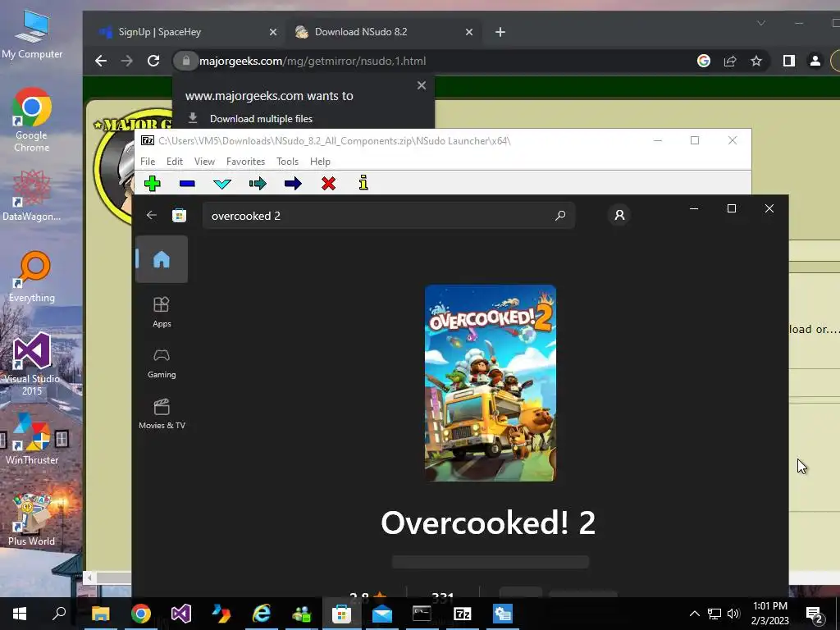This screenshot has height=630, width=840.
Task: Click the Microsoft Store logo icon
Action: tap(179, 216)
